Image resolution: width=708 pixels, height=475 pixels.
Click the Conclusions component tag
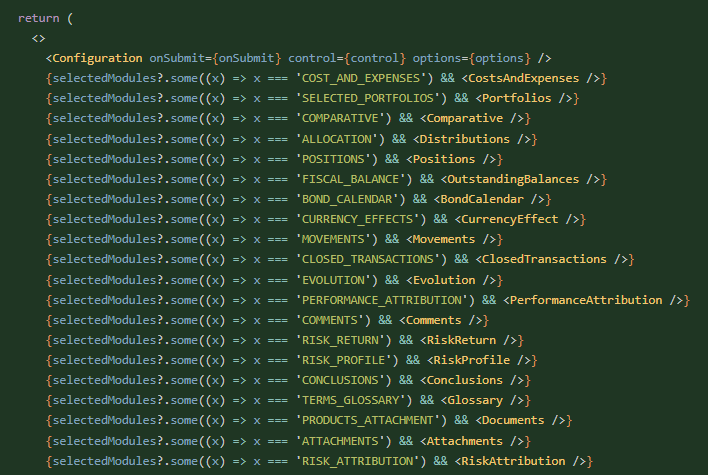pos(465,380)
